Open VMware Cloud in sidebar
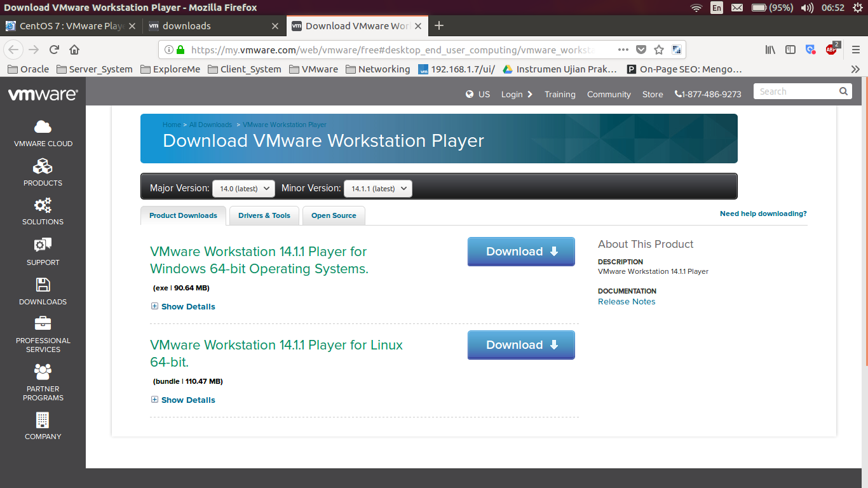 point(43,133)
